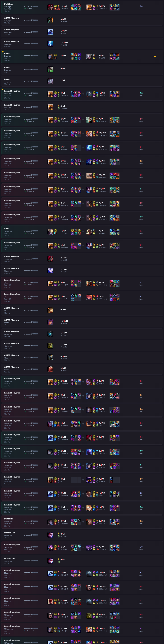Click the modadisi#00000 name on the Draft Pick match from 1 day ago
This screenshot has height=644, width=164.
[31, 6]
